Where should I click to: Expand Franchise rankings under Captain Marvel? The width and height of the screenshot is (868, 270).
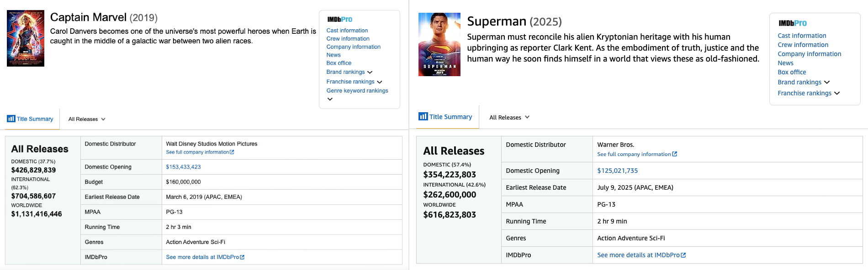[x=379, y=82]
